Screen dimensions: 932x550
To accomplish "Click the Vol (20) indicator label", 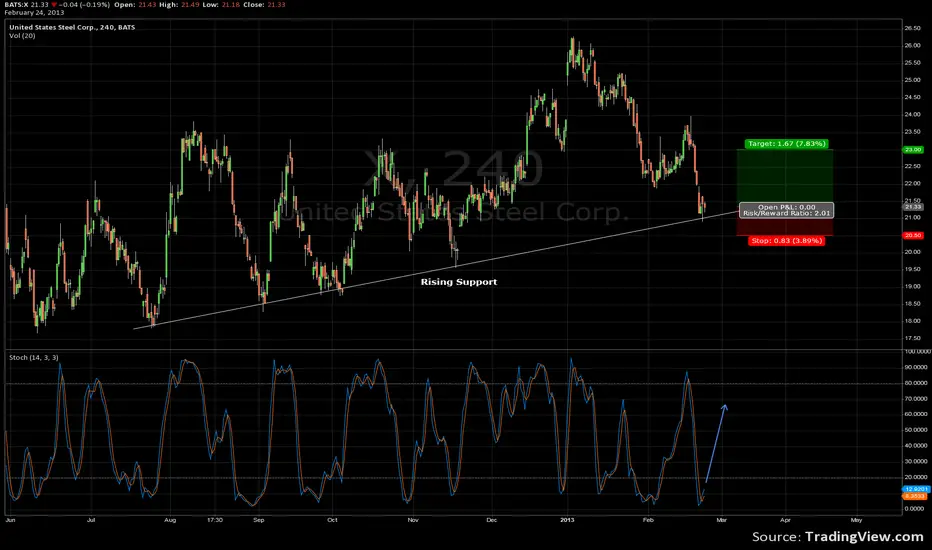I will pyautogui.click(x=22, y=36).
